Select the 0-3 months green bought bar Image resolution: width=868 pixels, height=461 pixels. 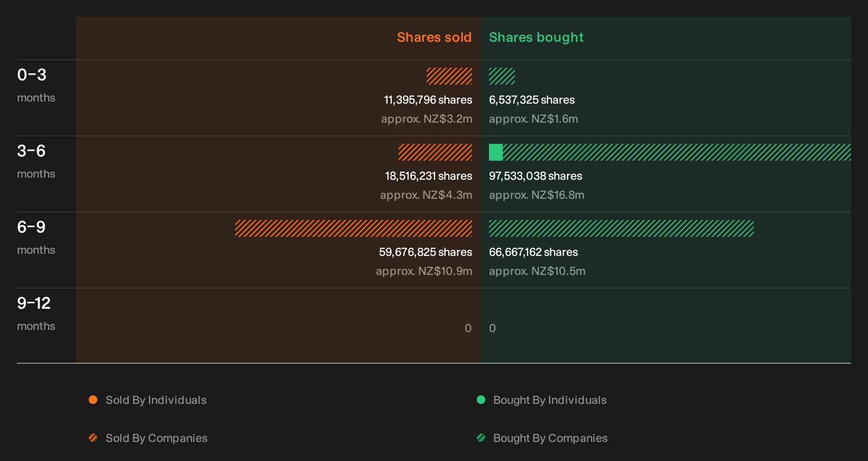coord(502,76)
